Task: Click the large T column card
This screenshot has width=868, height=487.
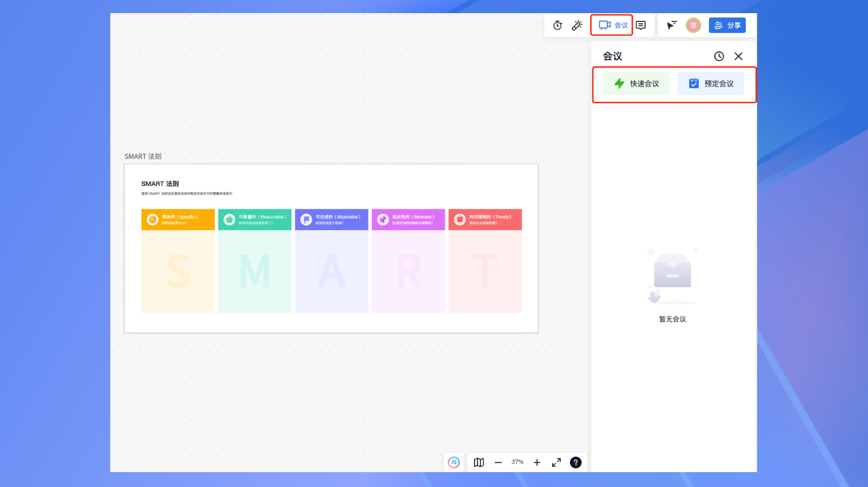Action: coord(485,271)
